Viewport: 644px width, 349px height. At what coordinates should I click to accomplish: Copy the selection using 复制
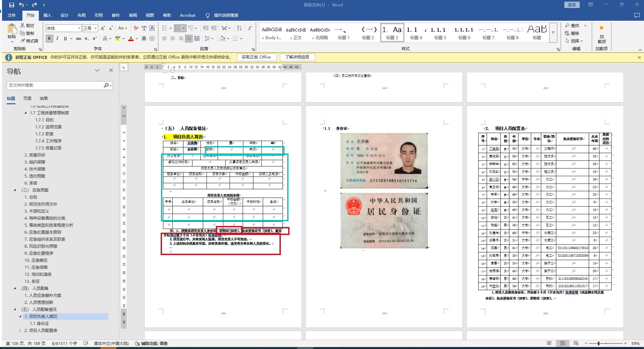[27, 33]
